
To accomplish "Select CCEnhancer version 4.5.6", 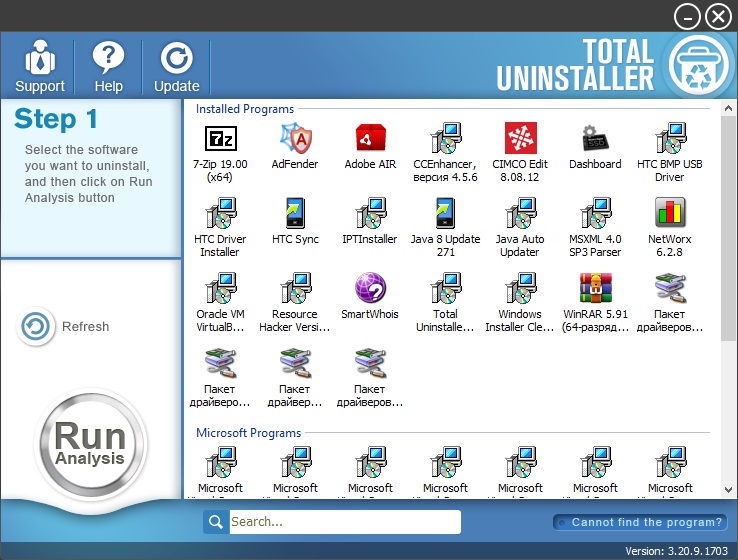I will (x=445, y=153).
